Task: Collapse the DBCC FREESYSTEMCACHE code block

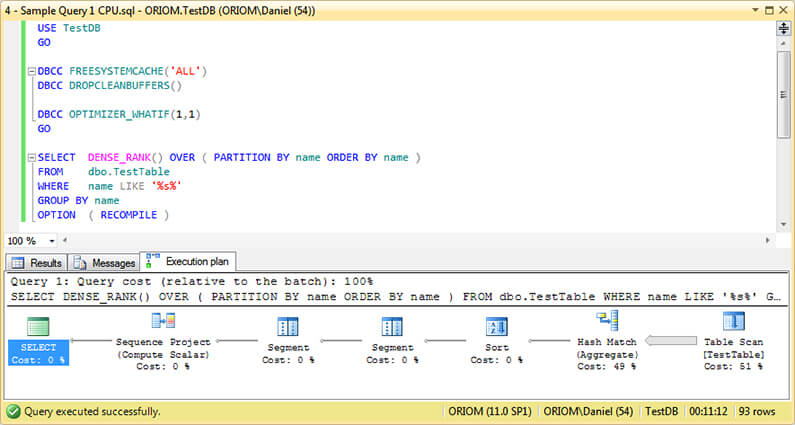Action: [31, 72]
